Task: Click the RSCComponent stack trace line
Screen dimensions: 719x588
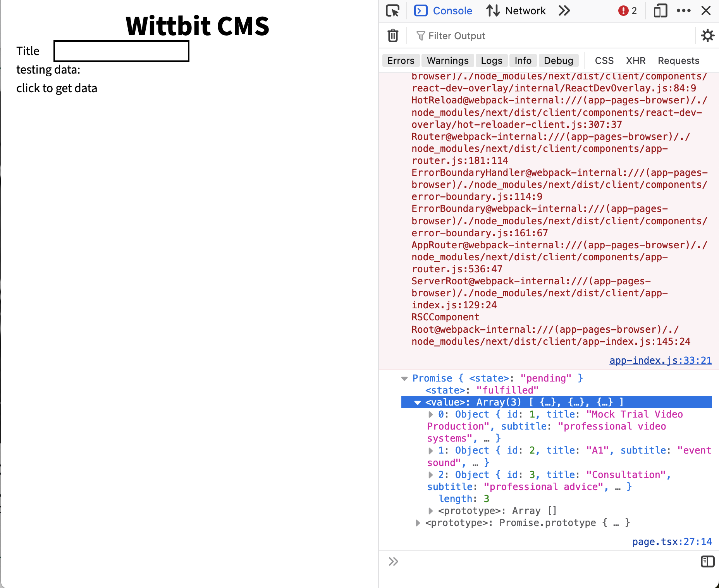Action: [x=445, y=317]
